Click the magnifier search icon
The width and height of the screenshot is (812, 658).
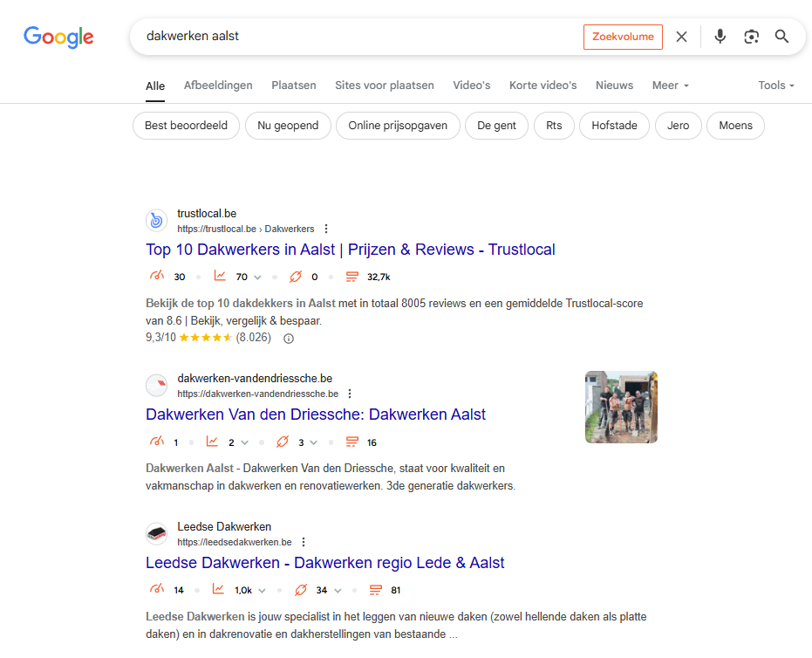(781, 37)
